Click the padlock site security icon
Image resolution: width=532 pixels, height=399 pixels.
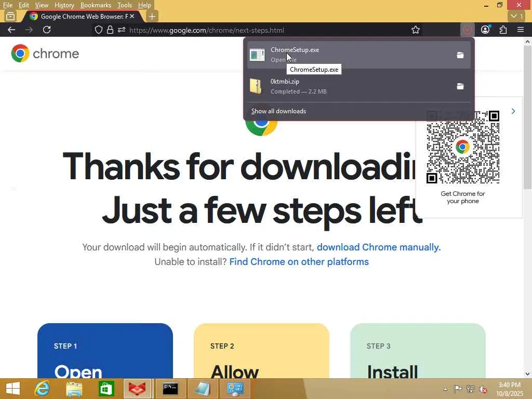click(110, 30)
